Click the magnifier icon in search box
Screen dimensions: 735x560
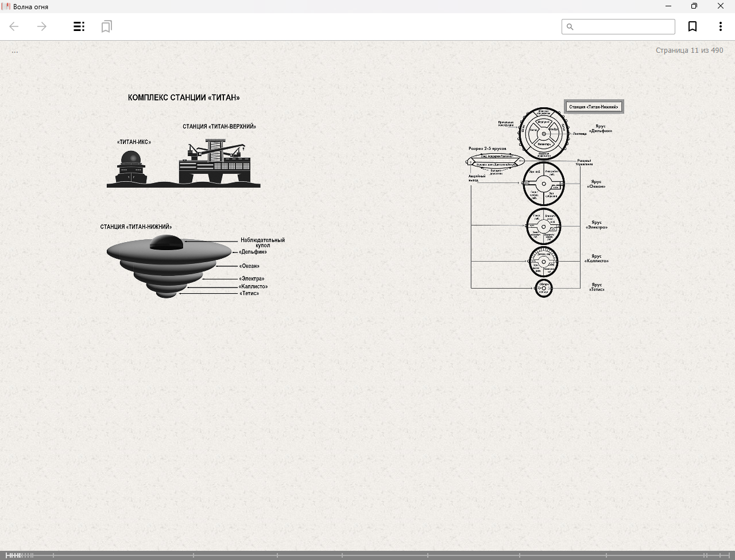(570, 27)
